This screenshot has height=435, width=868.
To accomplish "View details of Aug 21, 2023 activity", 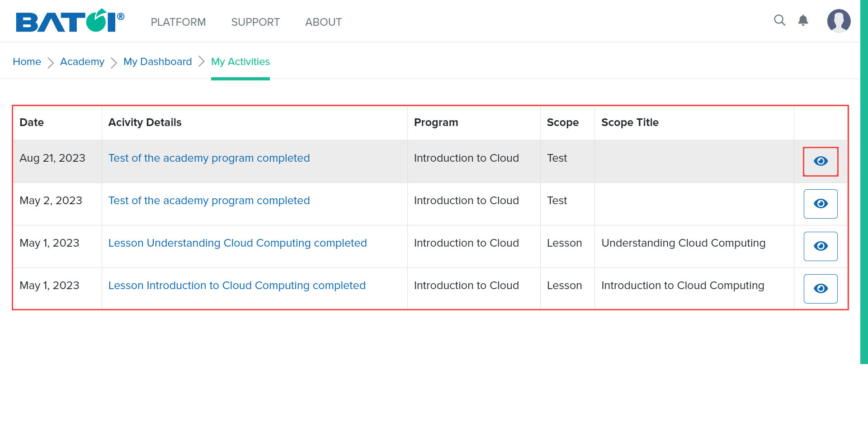I will (x=821, y=161).
